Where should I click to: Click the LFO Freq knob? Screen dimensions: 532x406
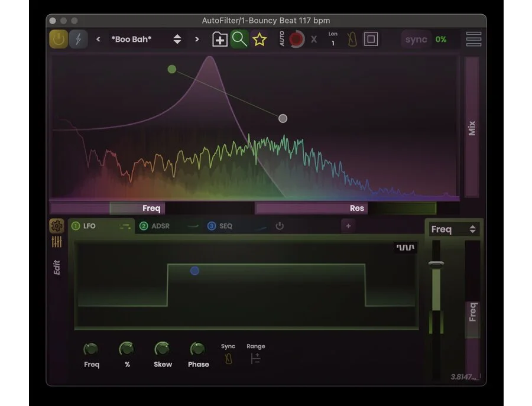91,349
